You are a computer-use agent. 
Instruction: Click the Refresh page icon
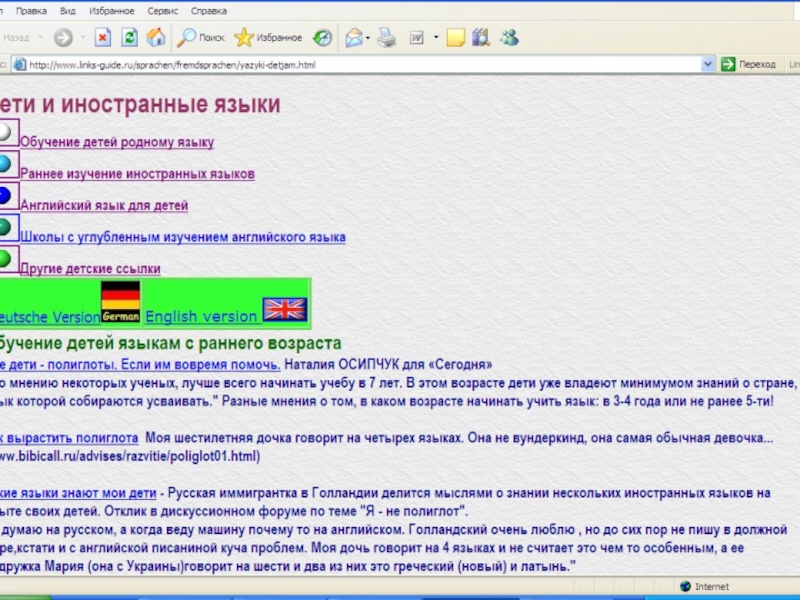tap(129, 38)
